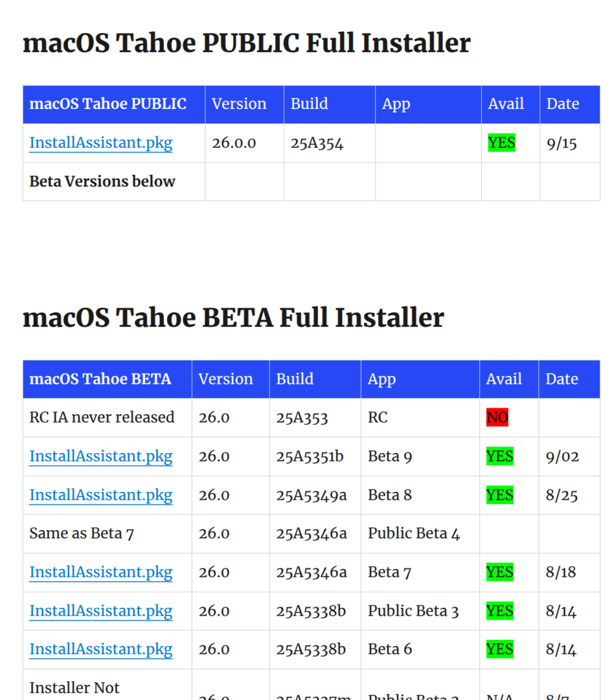
Task: Click the Version header in BETA table
Action: (225, 379)
